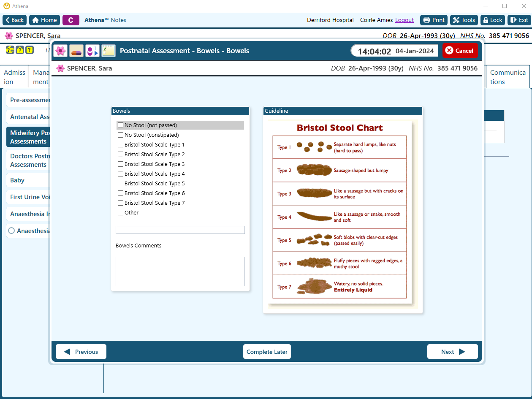Viewport: 532px width, 399px height.
Task: Lock the Athena session
Action: (x=493, y=20)
